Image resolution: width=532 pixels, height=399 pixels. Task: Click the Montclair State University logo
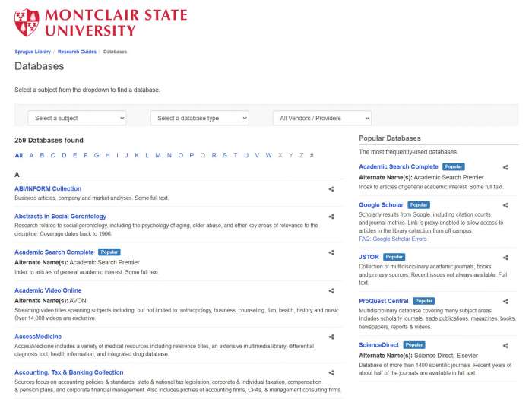[x=100, y=22]
